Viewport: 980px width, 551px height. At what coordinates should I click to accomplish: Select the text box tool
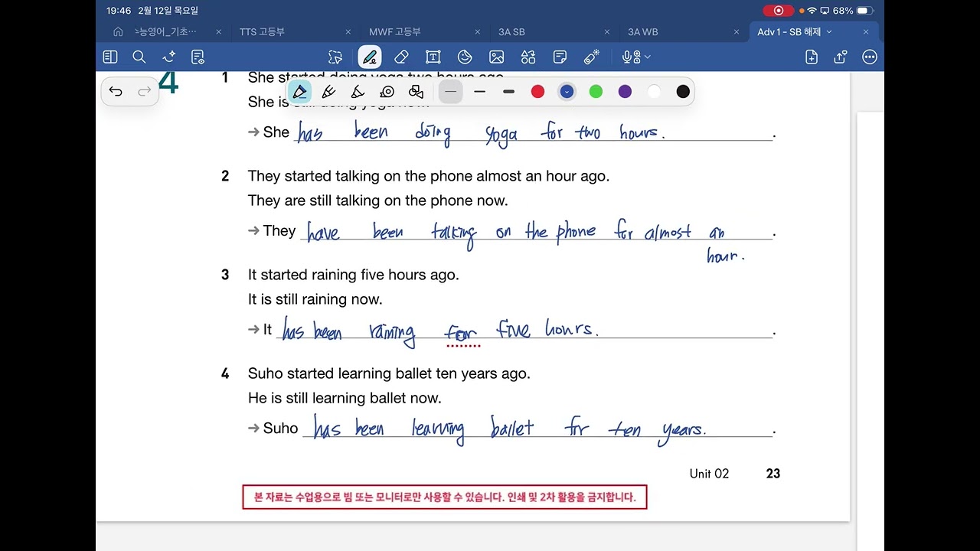(433, 57)
